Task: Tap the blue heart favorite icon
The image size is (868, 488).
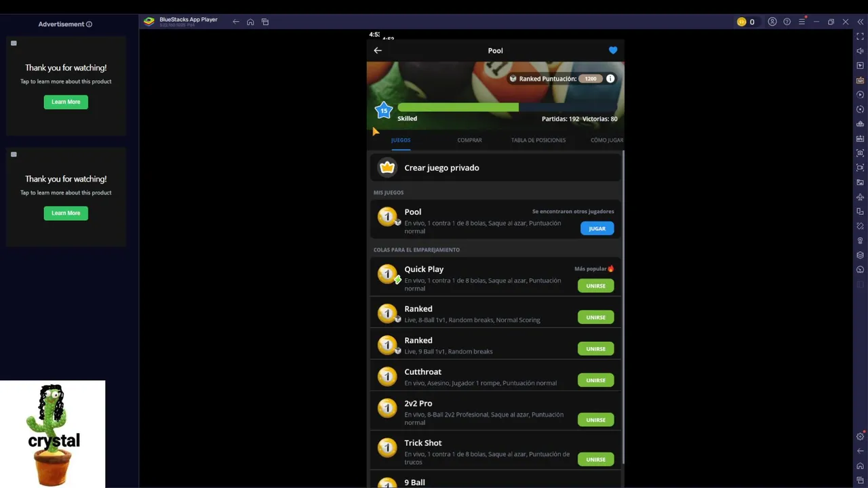Action: click(x=613, y=50)
